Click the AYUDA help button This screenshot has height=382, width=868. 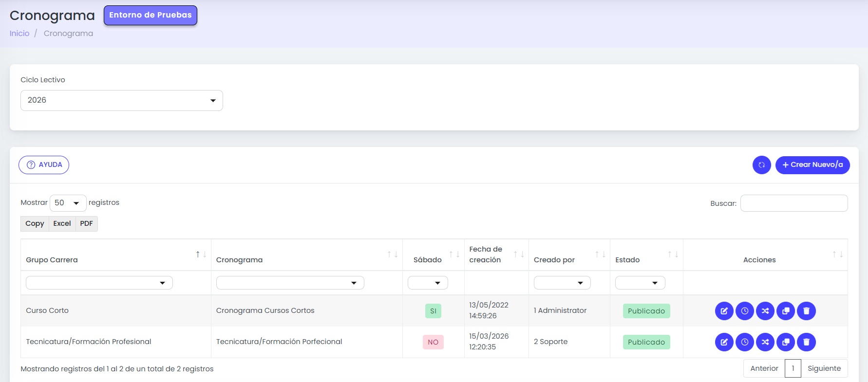click(44, 165)
